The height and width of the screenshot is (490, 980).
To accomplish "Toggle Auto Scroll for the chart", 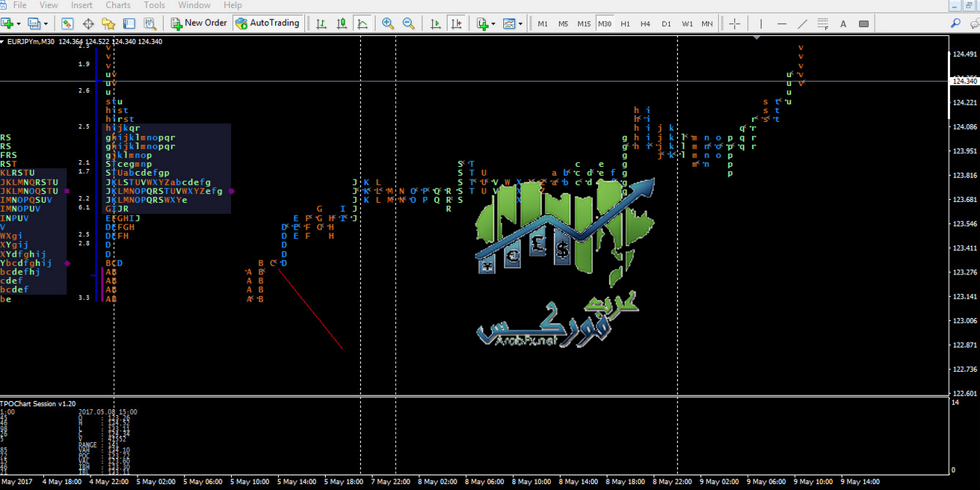I will pos(436,23).
